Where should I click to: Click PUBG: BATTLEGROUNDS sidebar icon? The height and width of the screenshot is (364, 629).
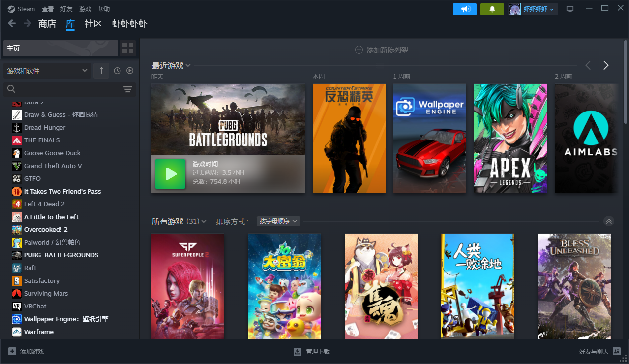pyautogui.click(x=17, y=255)
